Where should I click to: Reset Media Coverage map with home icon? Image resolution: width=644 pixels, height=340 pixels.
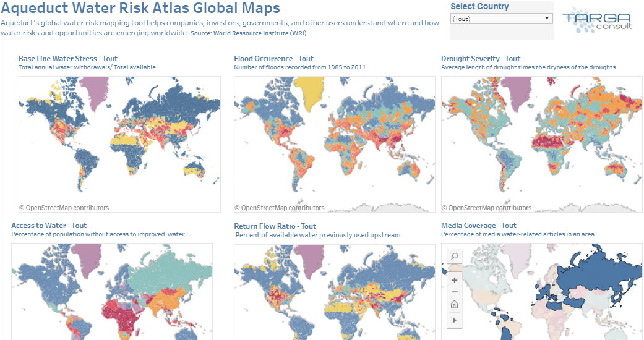tap(454, 305)
